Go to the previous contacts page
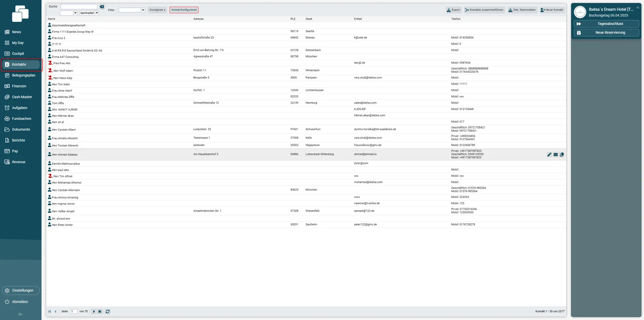 click(56, 312)
